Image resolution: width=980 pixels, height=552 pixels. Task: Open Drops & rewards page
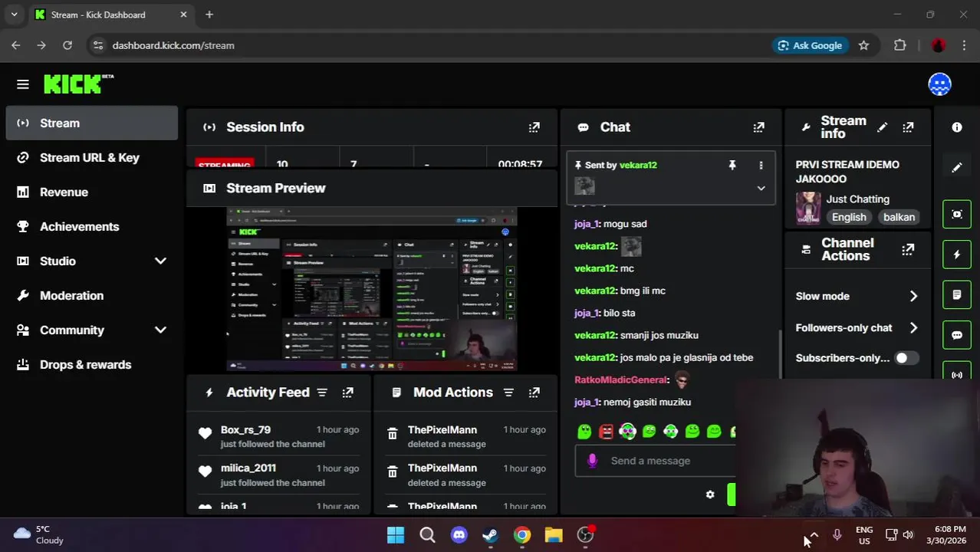(92, 364)
